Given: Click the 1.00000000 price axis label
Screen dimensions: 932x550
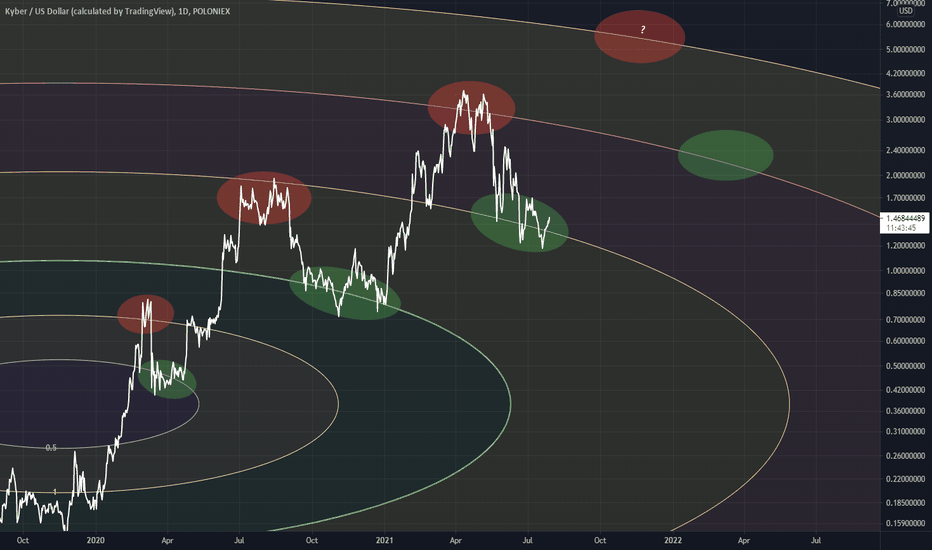Looking at the screenshot, I should 905,271.
